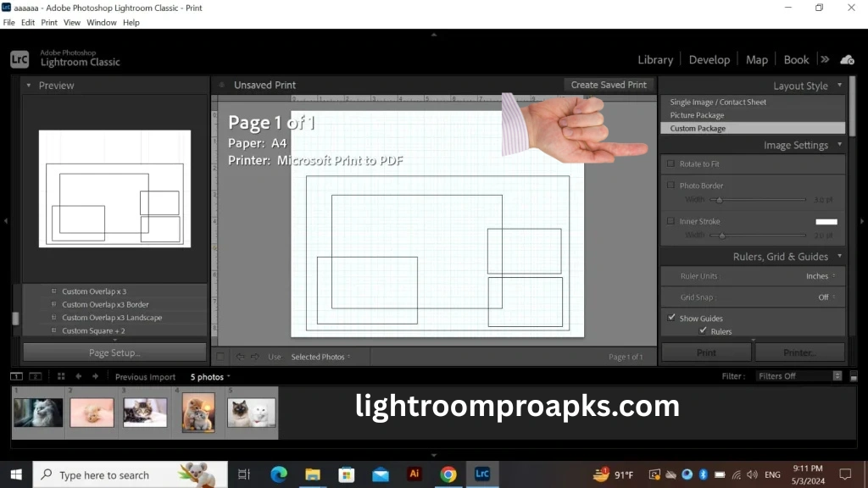Open the Ruler Units dropdown
Viewport: 868px width, 488px height.
pyautogui.click(x=819, y=275)
